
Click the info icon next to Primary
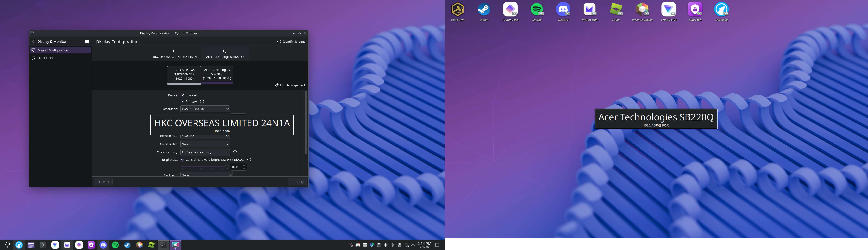point(202,101)
